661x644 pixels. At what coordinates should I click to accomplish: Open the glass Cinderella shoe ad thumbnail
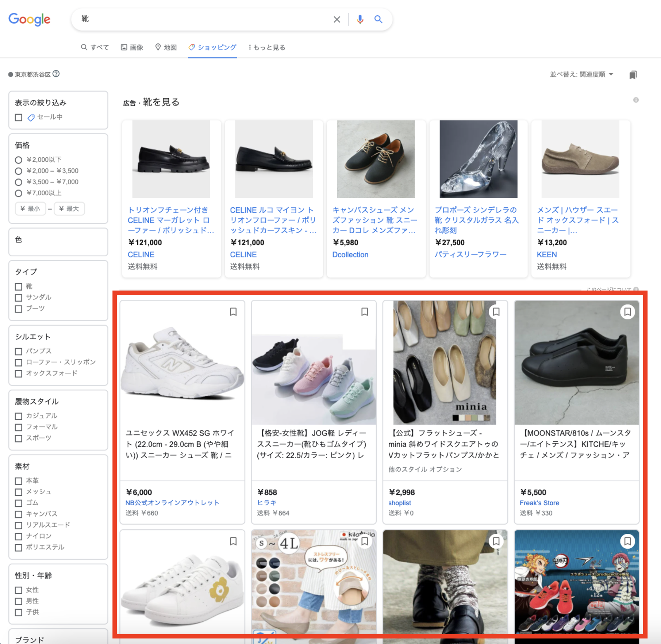pos(478,159)
